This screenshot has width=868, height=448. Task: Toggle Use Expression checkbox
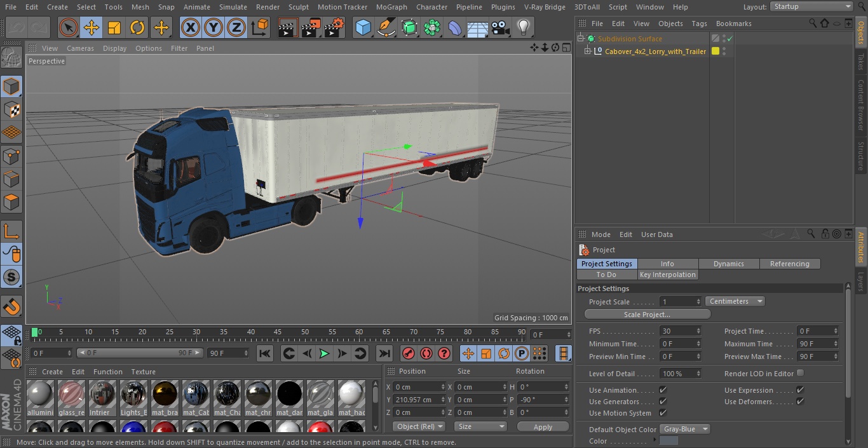point(800,390)
